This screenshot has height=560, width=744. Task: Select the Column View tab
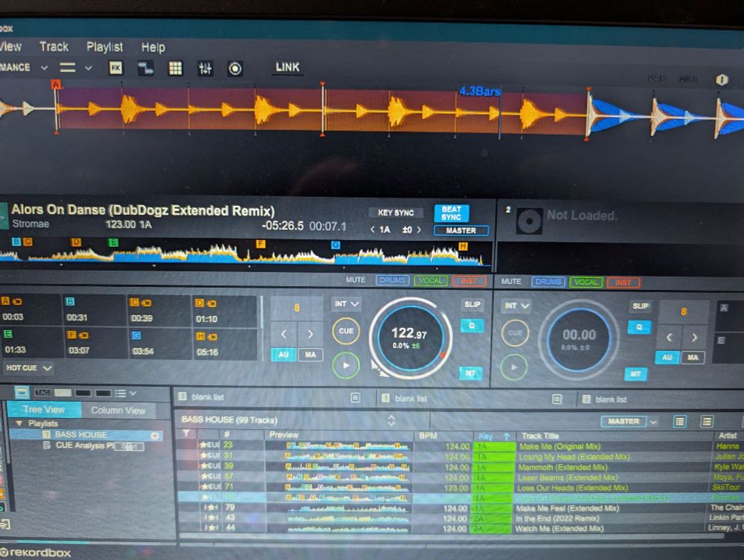pyautogui.click(x=118, y=411)
